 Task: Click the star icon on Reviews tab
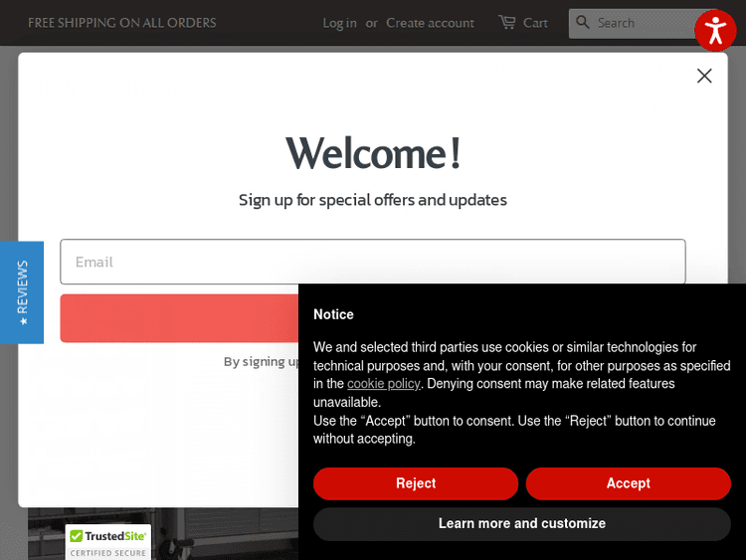[x=23, y=321]
